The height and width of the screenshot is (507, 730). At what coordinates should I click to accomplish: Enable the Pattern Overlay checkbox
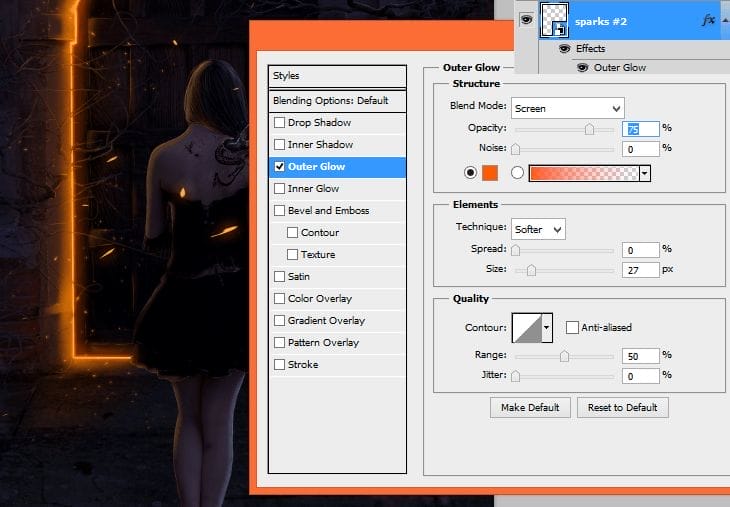[279, 343]
